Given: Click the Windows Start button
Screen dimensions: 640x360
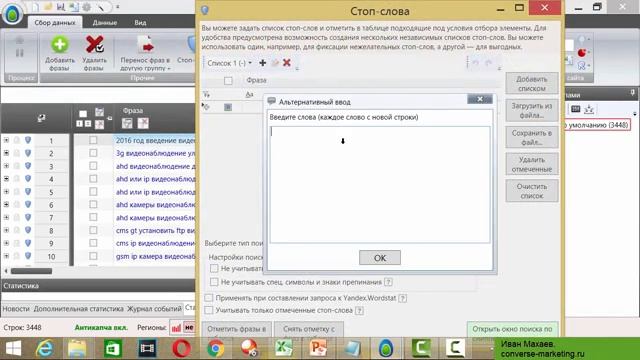Looking at the screenshot, I should pyautogui.click(x=13, y=349).
